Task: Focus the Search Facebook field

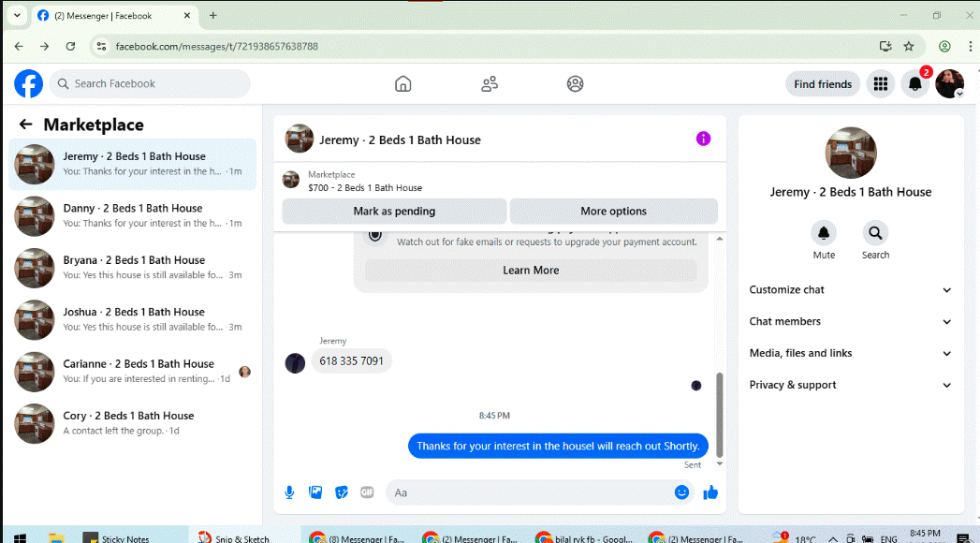Action: click(150, 83)
